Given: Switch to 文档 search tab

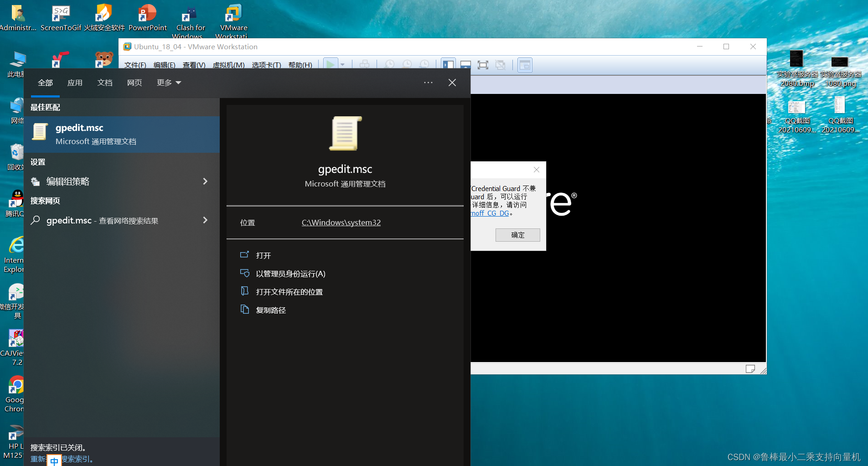Looking at the screenshot, I should tap(105, 83).
